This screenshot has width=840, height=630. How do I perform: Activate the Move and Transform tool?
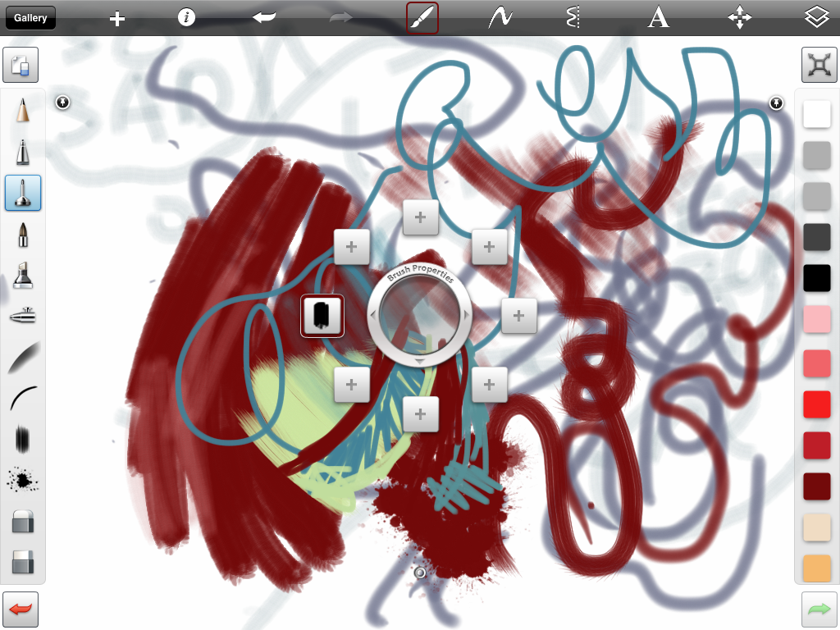739,17
